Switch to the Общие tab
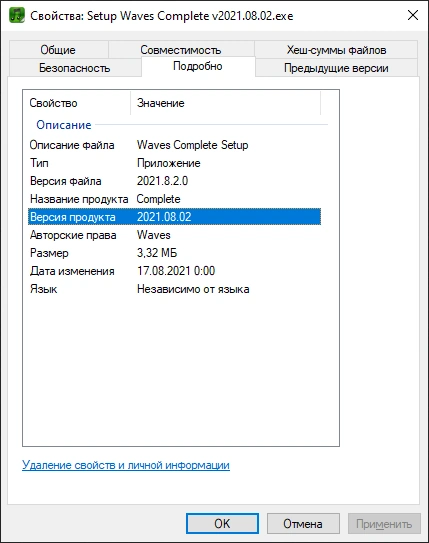This screenshot has height=543, width=429. [x=58, y=50]
